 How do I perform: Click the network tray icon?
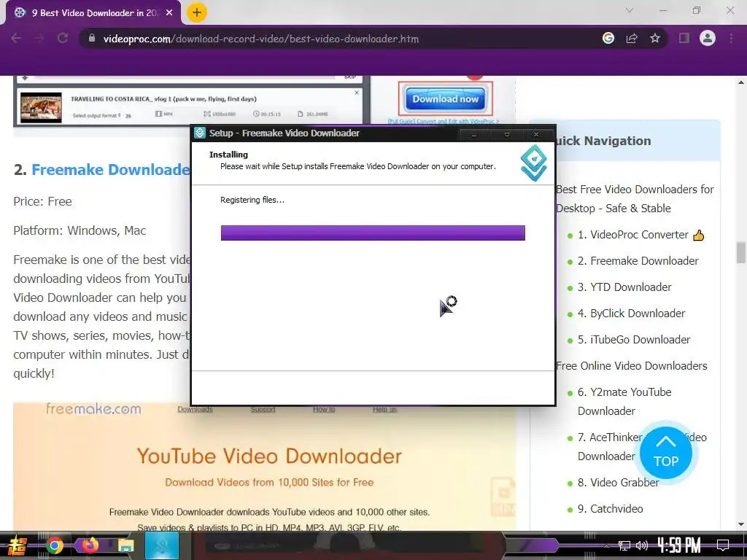pyautogui.click(x=624, y=545)
